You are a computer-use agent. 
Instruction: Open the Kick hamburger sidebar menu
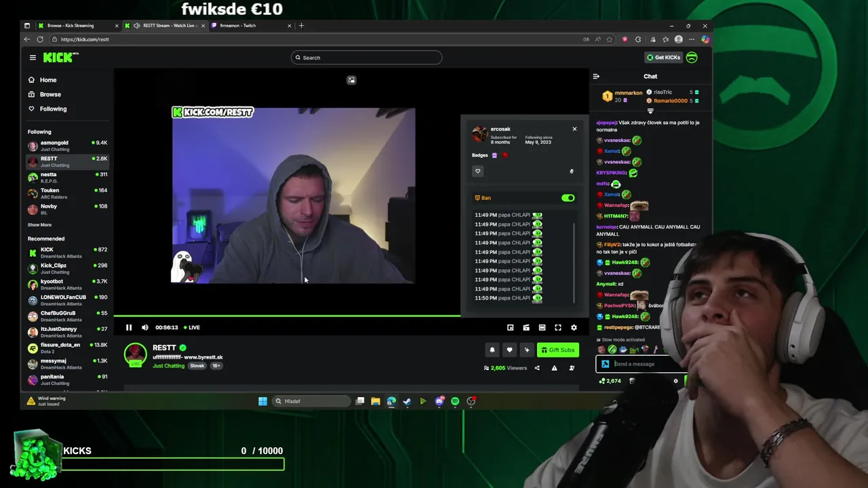point(33,58)
